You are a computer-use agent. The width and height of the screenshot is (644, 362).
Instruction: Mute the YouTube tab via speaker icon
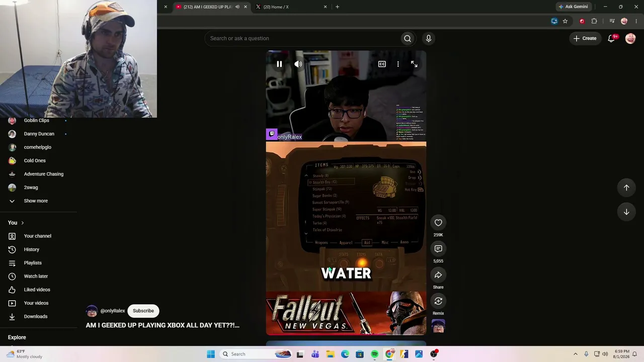click(x=237, y=7)
